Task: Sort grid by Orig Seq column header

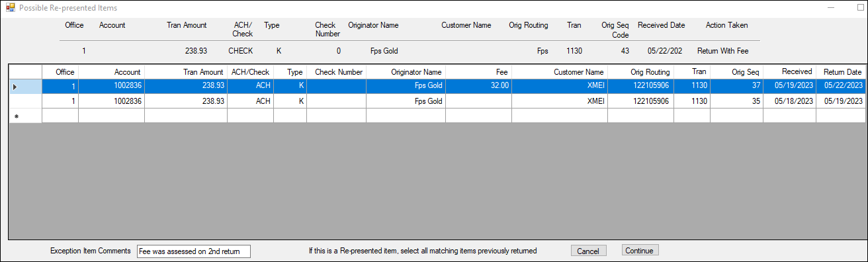Action: point(736,71)
